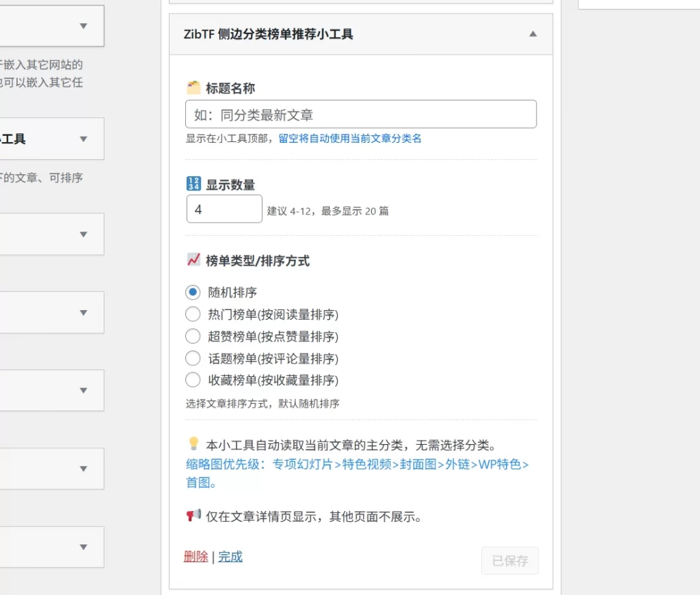Open the first sidebar widget dropdown

[83, 25]
